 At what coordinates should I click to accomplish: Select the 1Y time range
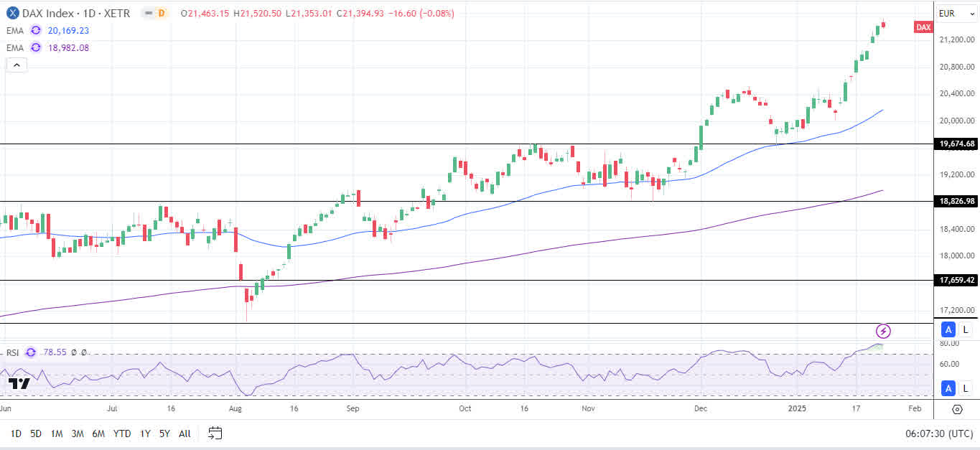pos(145,433)
